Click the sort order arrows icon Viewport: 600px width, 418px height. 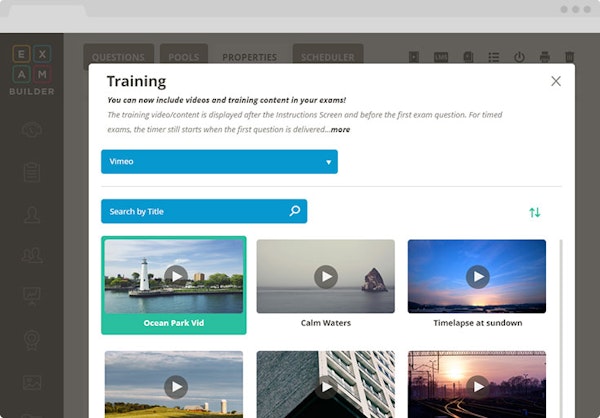coord(535,212)
